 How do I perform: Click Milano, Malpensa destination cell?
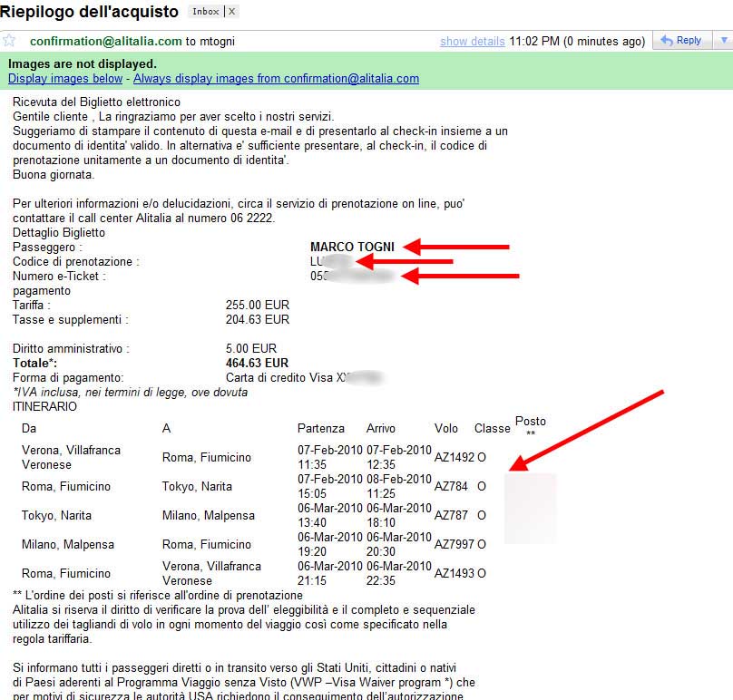tap(209, 515)
